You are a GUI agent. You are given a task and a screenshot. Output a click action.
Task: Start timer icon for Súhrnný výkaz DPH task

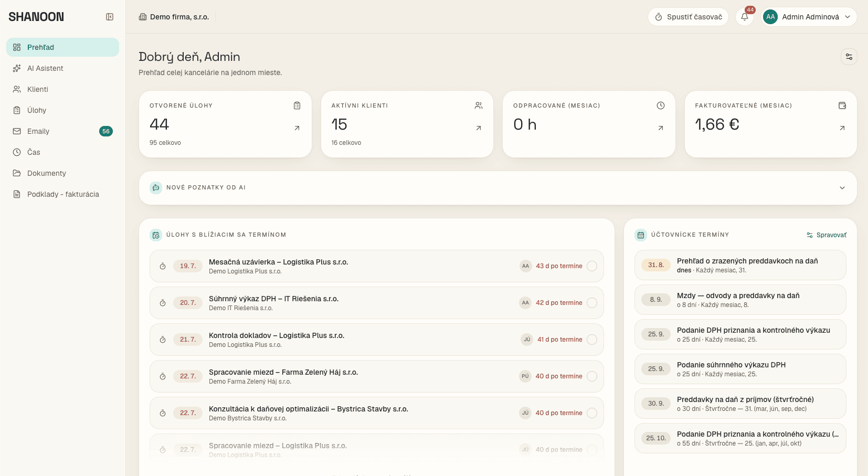[163, 303]
